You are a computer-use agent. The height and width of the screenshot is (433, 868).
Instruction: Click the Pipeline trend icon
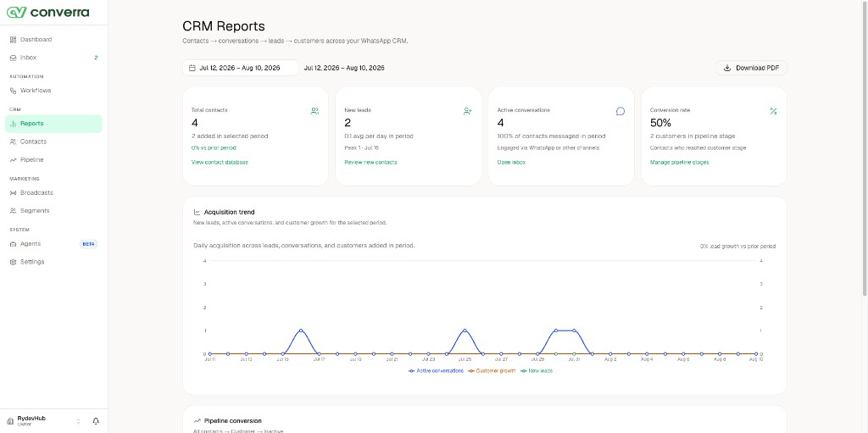point(14,159)
